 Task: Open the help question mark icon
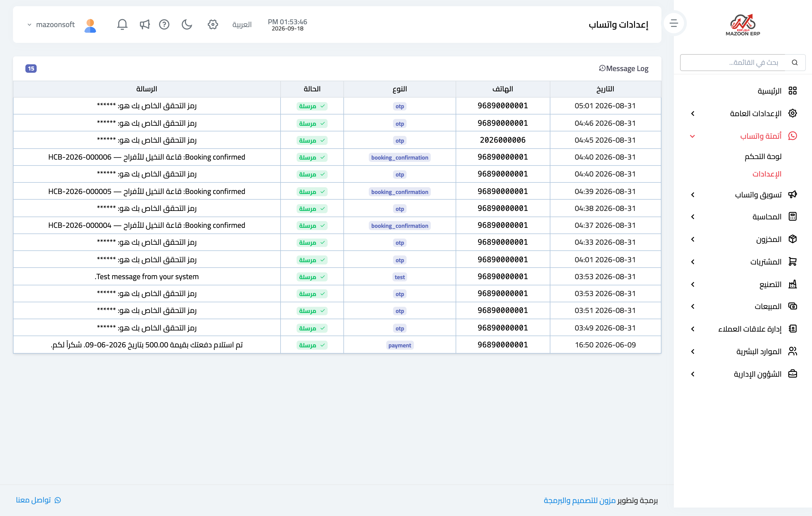164,24
